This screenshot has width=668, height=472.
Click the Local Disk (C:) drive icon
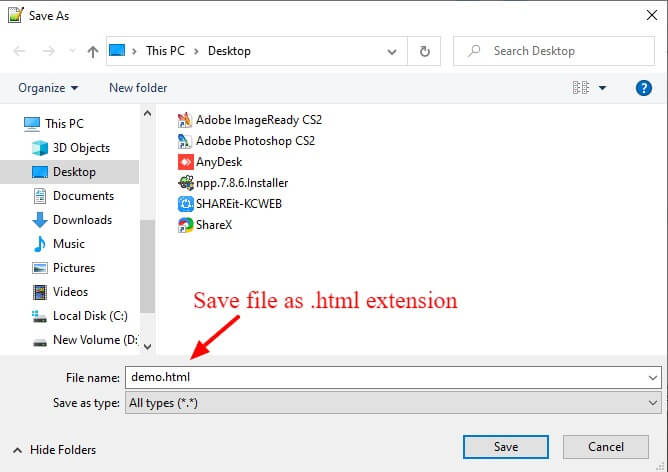(x=40, y=316)
